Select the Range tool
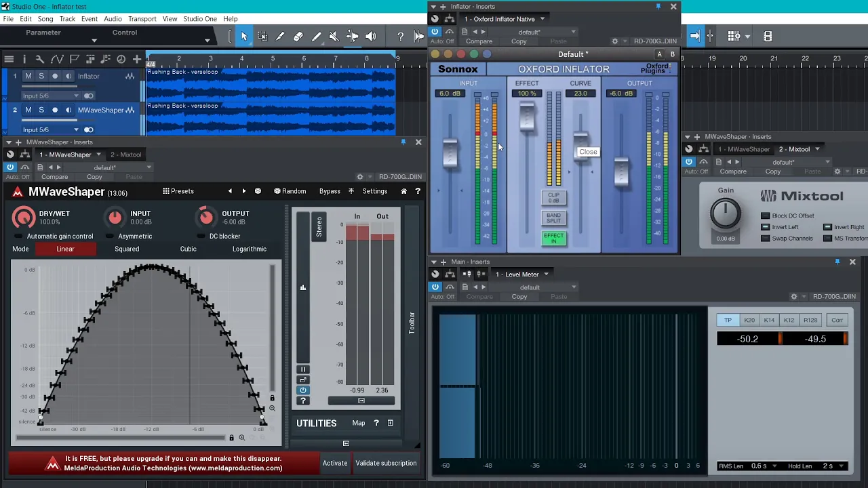 [262, 37]
